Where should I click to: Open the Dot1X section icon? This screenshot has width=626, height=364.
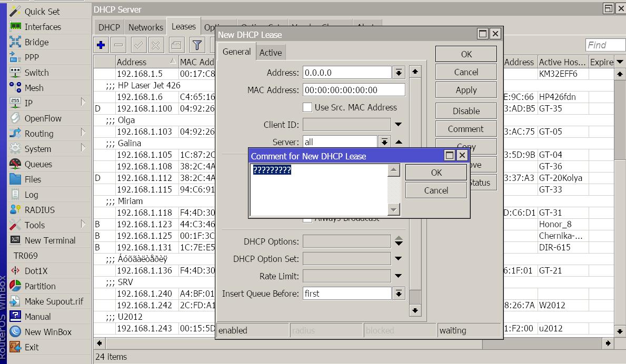pos(15,271)
